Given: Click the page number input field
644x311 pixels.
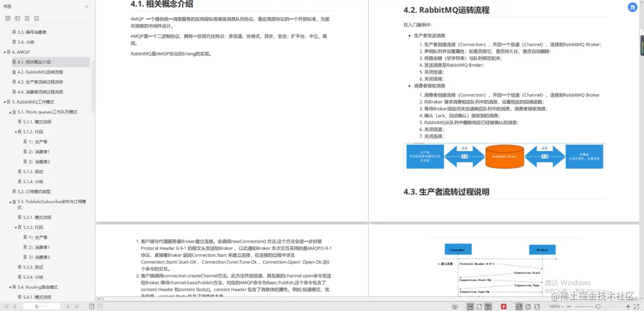Looking at the screenshot, I should click(42, 307).
